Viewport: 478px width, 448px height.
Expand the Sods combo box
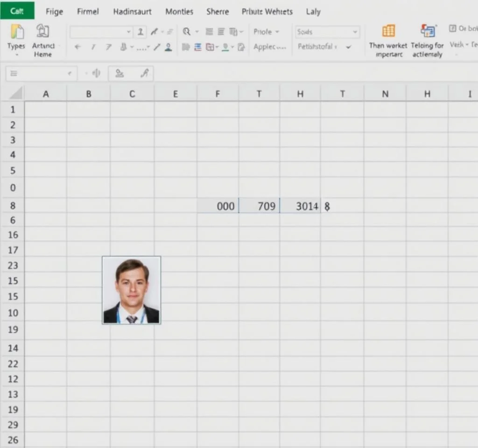tap(355, 32)
